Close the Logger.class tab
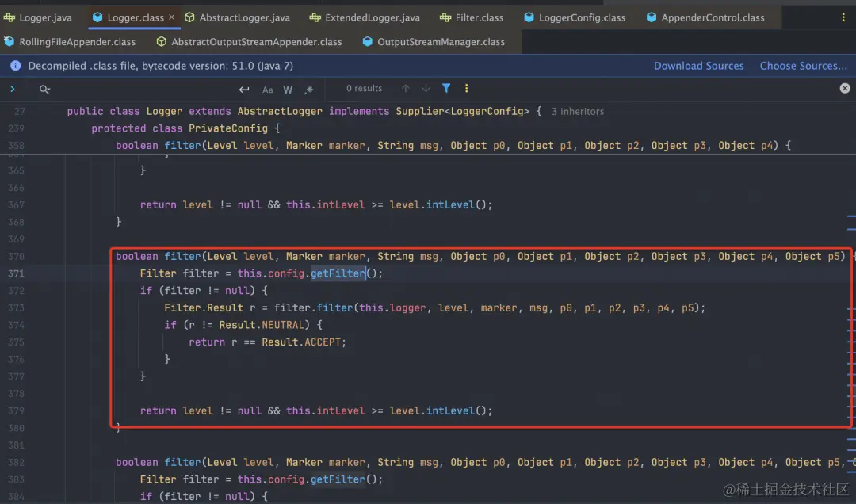856x504 pixels. coord(171,17)
